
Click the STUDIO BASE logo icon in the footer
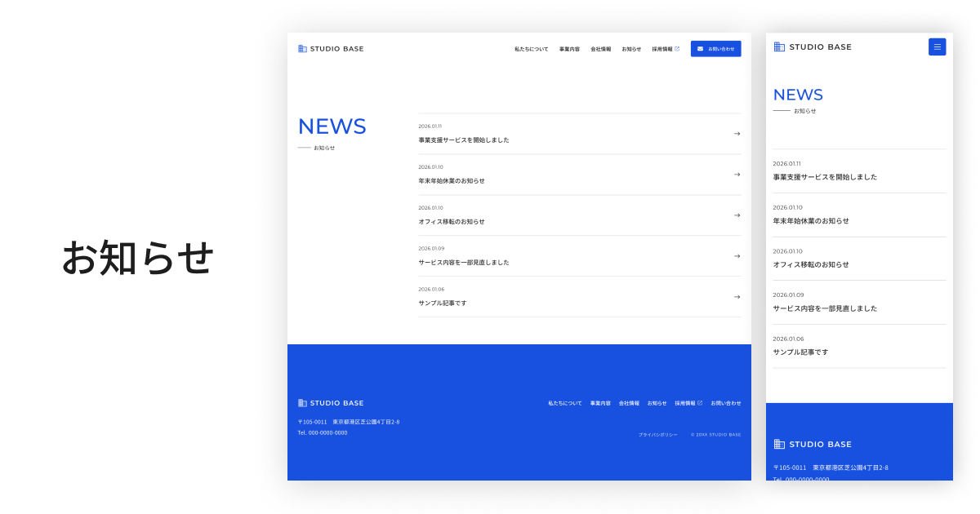coord(302,402)
